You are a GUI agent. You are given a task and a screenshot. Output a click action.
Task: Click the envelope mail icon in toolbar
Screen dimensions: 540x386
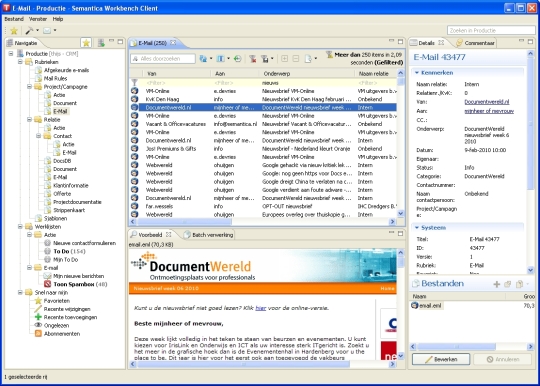[x=47, y=31]
